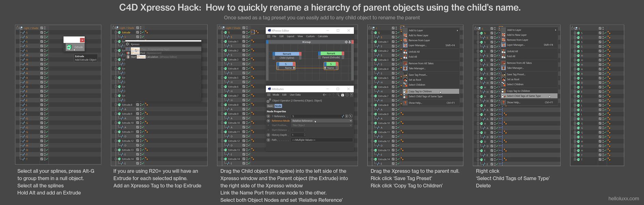
Task: Choose Set as Root in fourth panel menu
Action: 431,80
